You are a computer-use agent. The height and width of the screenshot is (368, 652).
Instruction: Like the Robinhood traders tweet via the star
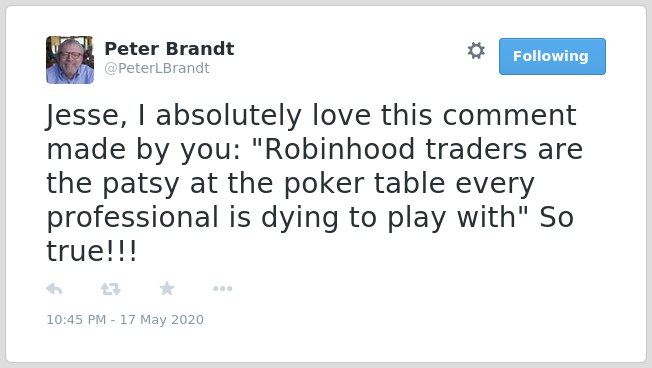coord(167,288)
